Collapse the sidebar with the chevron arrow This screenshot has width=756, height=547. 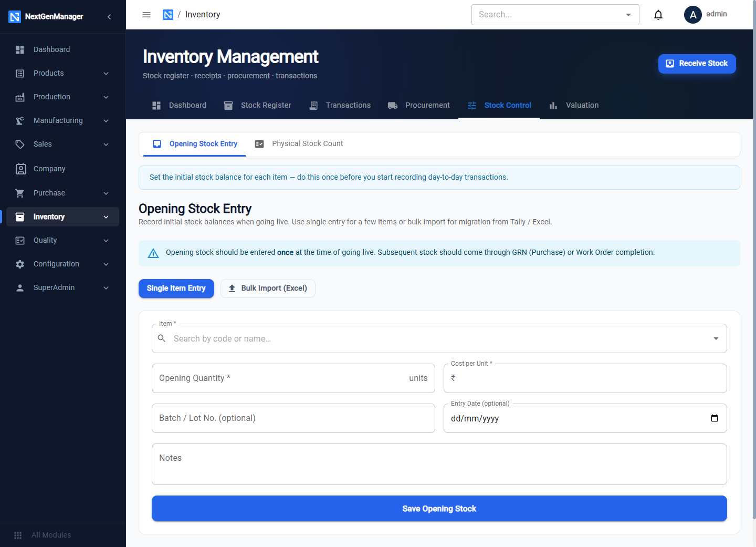click(x=109, y=17)
